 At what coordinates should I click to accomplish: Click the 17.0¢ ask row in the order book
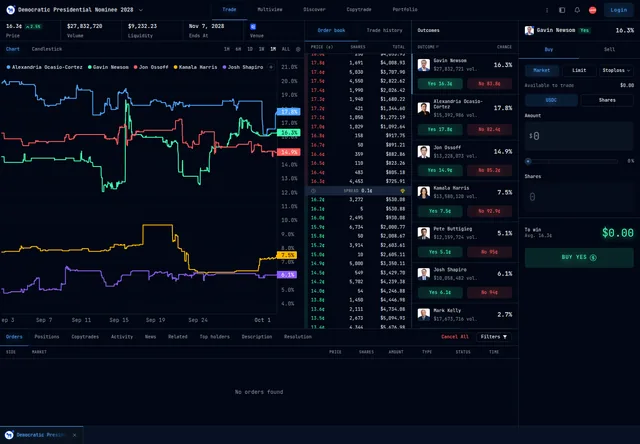[x=358, y=127]
